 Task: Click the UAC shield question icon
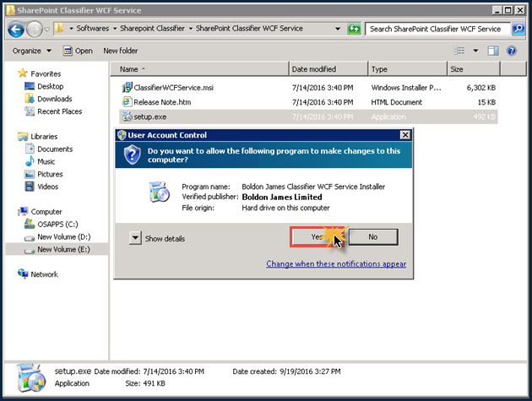[x=133, y=154]
